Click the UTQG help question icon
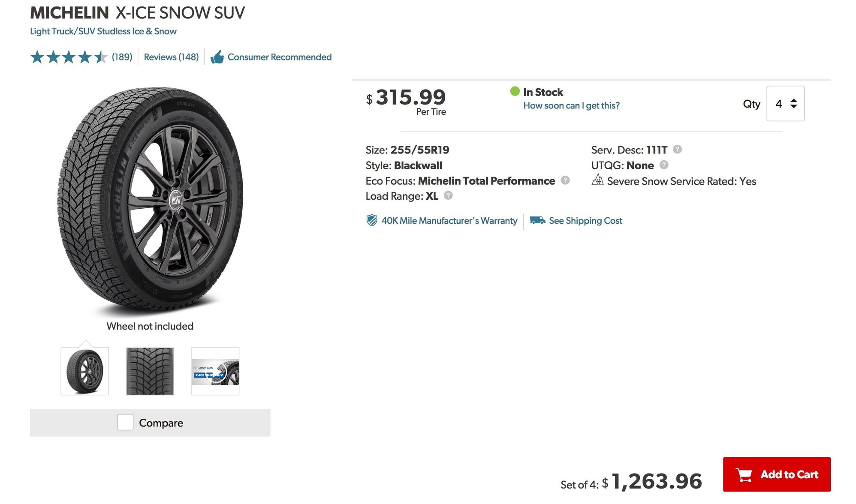The width and height of the screenshot is (856, 504). pyautogui.click(x=664, y=165)
